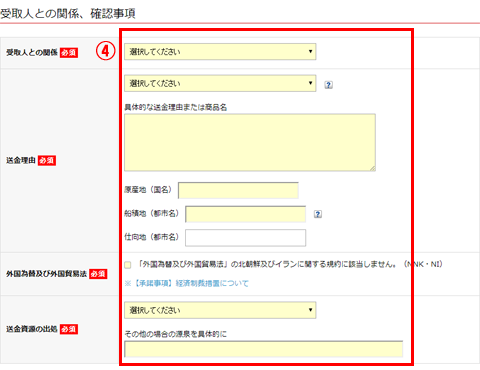Click the 外国為替及び外国貿易法 row label
Screen dimensions: 480x370
46,274
